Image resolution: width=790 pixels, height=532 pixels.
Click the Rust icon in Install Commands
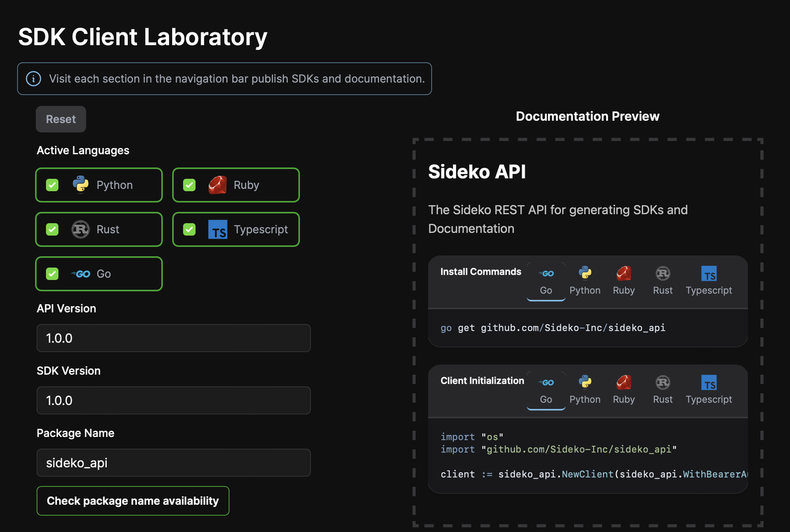[663, 273]
